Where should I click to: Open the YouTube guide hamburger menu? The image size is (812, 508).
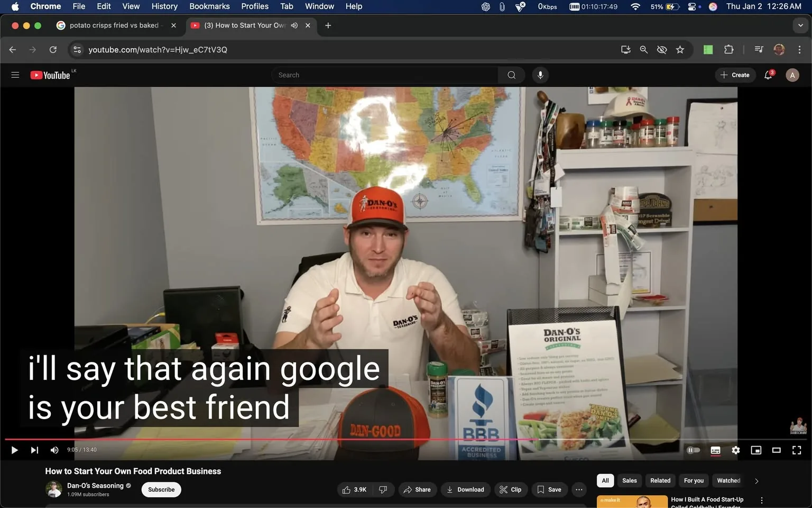tap(15, 75)
